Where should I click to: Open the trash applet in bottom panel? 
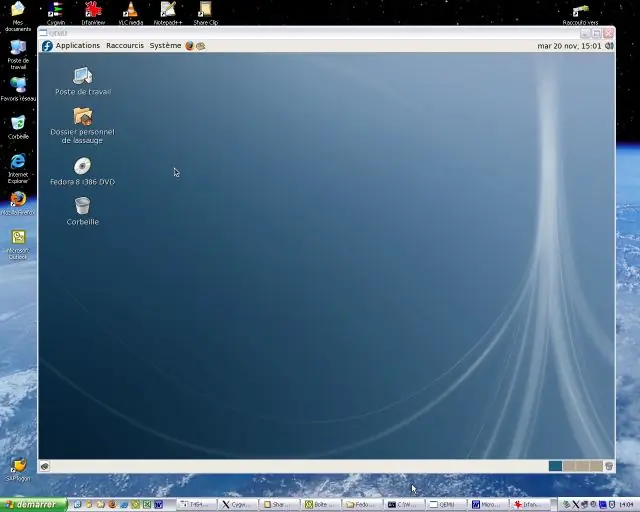tap(609, 466)
